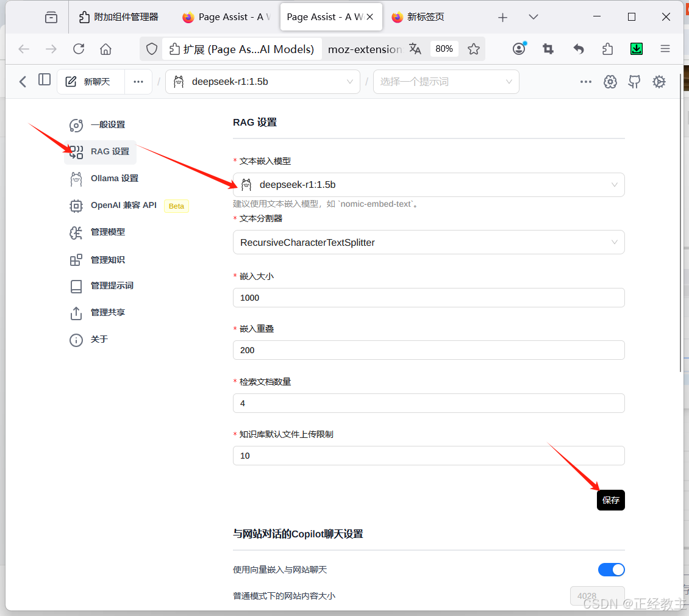The image size is (689, 616).
Task: Open the extensions puzzle icon
Action: click(608, 49)
